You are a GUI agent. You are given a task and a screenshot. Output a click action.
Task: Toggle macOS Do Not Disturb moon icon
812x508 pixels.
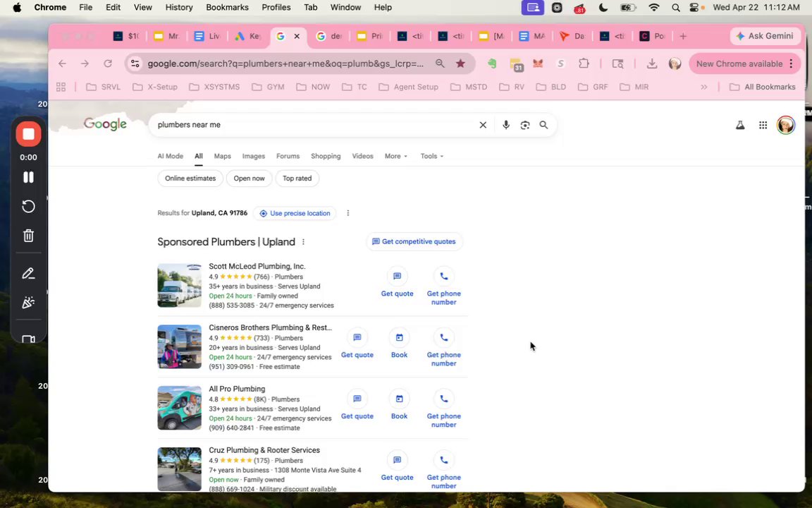pos(603,7)
